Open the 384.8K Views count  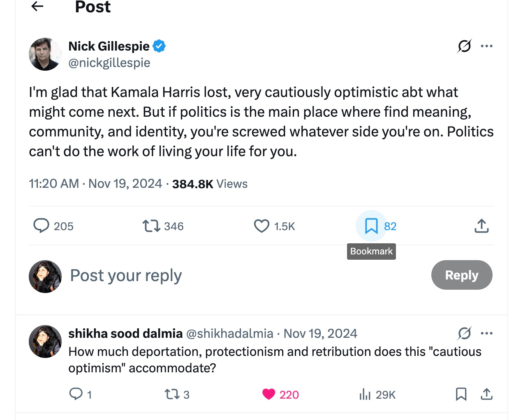pyautogui.click(x=210, y=184)
